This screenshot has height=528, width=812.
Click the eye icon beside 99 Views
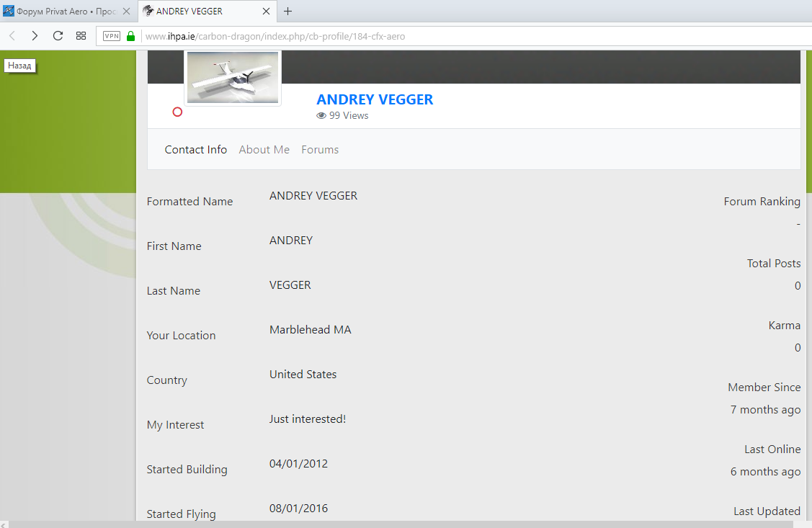pos(321,116)
